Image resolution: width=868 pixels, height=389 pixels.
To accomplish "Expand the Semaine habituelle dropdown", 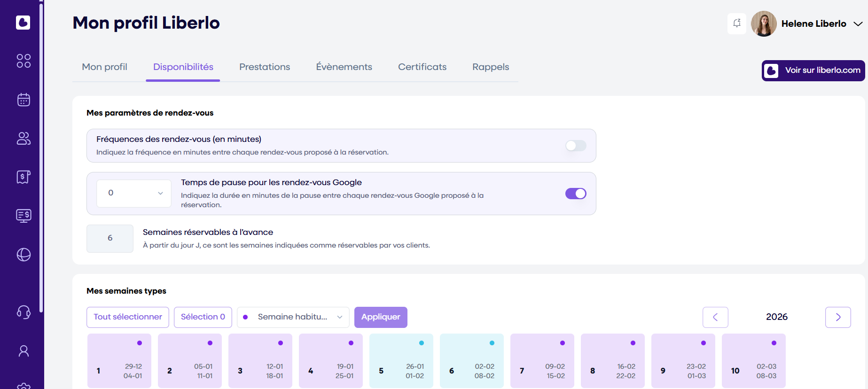I will (293, 317).
